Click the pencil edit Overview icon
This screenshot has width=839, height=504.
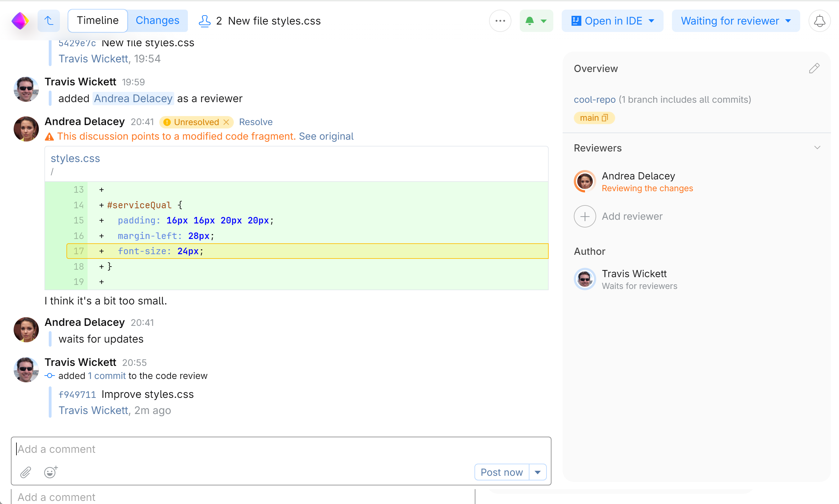coord(814,68)
